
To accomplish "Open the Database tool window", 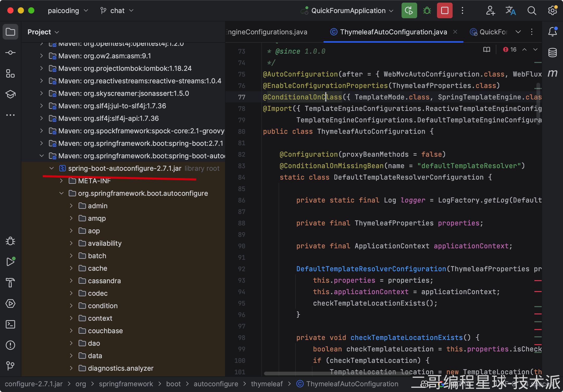I will [552, 53].
